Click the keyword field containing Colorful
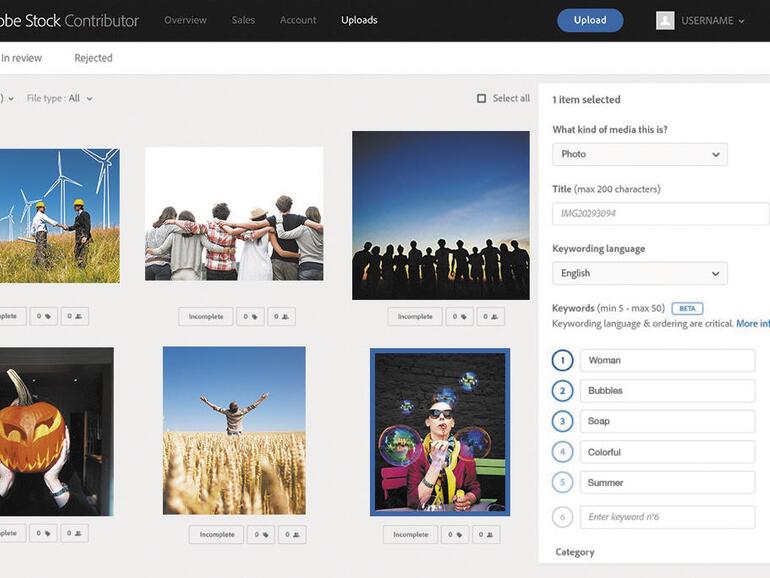The height and width of the screenshot is (578, 770). 667,452
